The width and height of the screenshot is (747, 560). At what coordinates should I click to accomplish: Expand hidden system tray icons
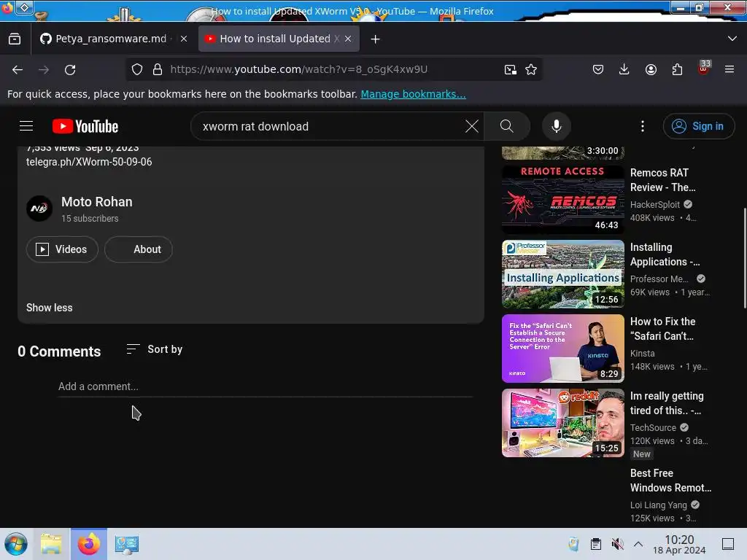pos(638,544)
